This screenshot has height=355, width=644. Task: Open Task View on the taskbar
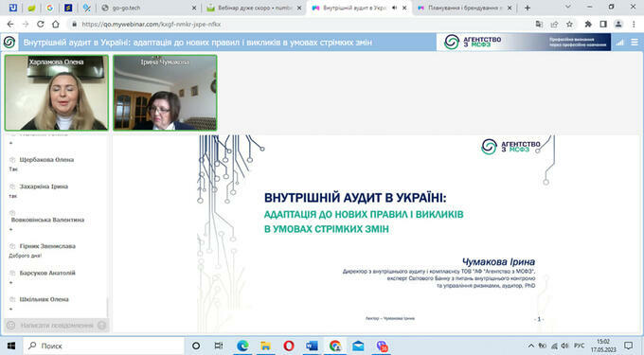(219, 346)
